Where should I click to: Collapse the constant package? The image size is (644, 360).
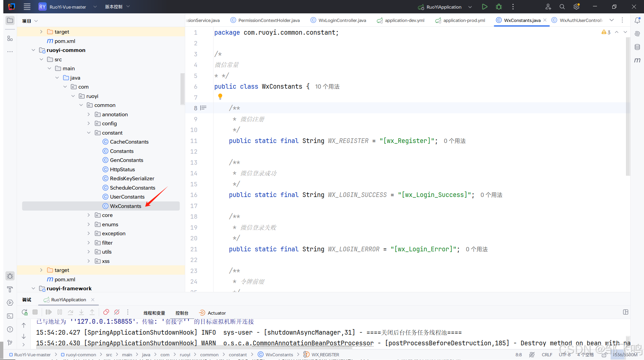point(89,133)
